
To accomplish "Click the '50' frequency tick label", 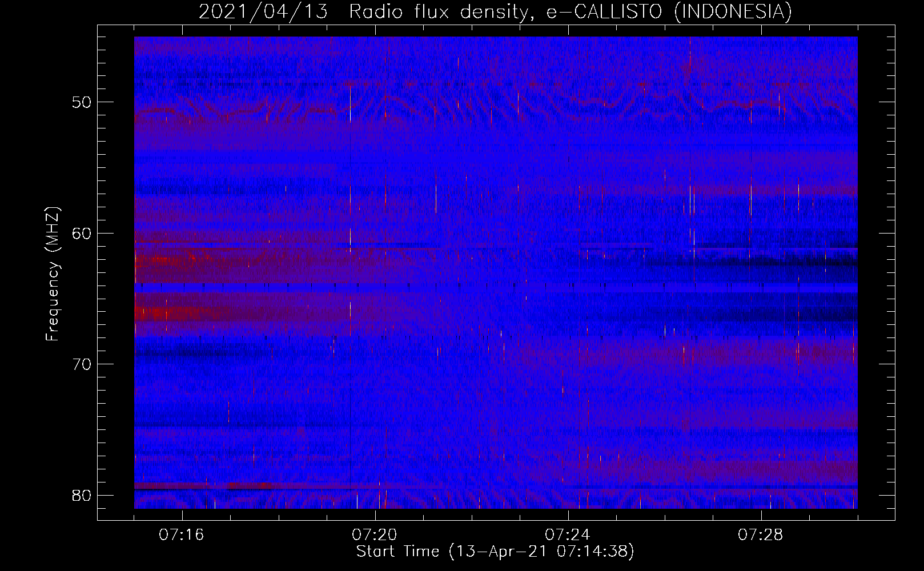I will point(82,102).
